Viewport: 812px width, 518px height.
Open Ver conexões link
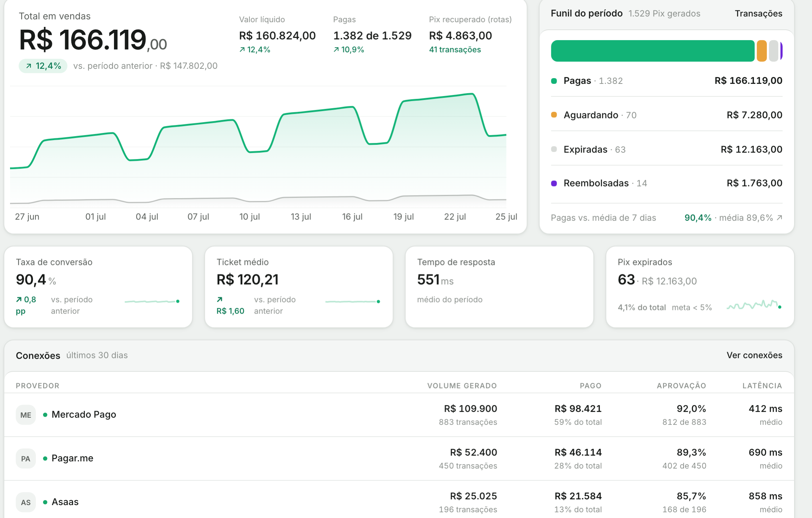click(x=754, y=355)
